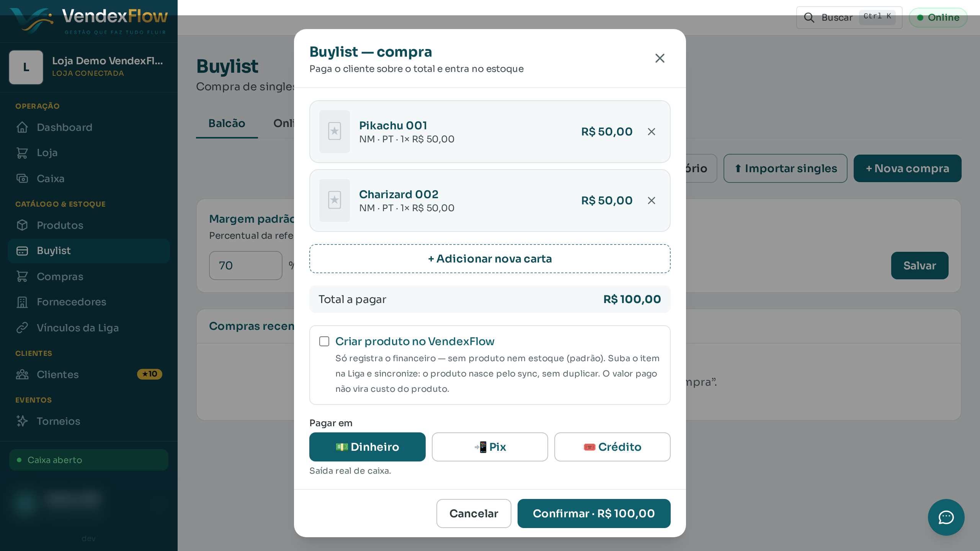Click the Vínculos da Liga link icon
Image resolution: width=980 pixels, height=551 pixels.
(22, 328)
